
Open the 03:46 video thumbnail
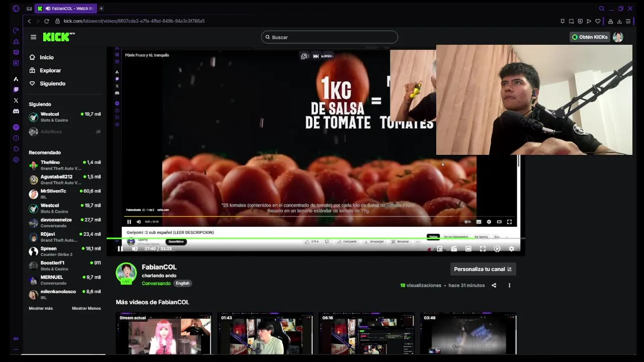point(468,334)
